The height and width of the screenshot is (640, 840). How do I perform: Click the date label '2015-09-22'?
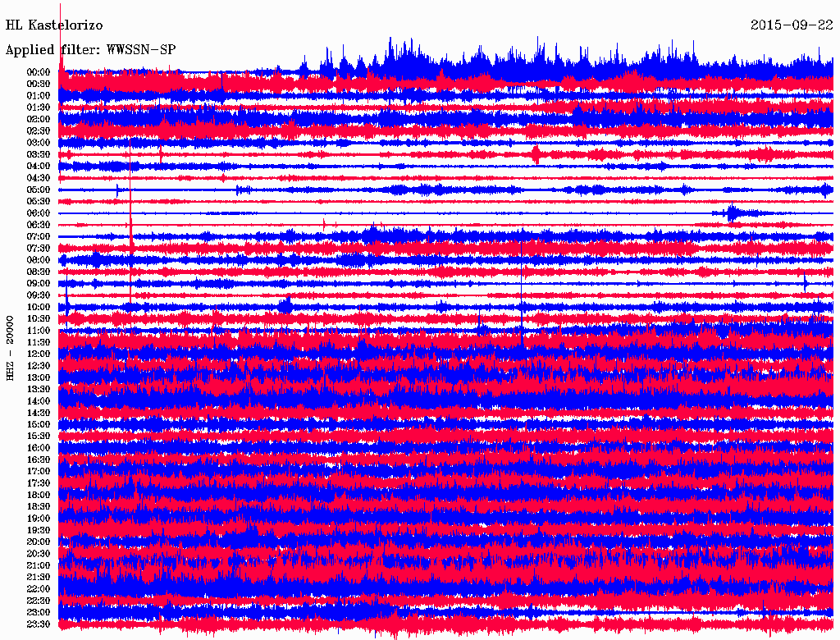click(x=792, y=25)
